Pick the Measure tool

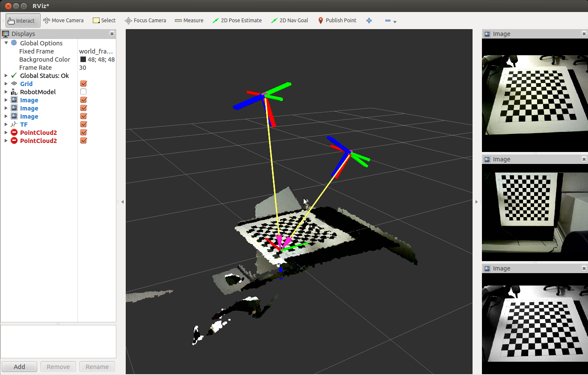[x=189, y=21]
